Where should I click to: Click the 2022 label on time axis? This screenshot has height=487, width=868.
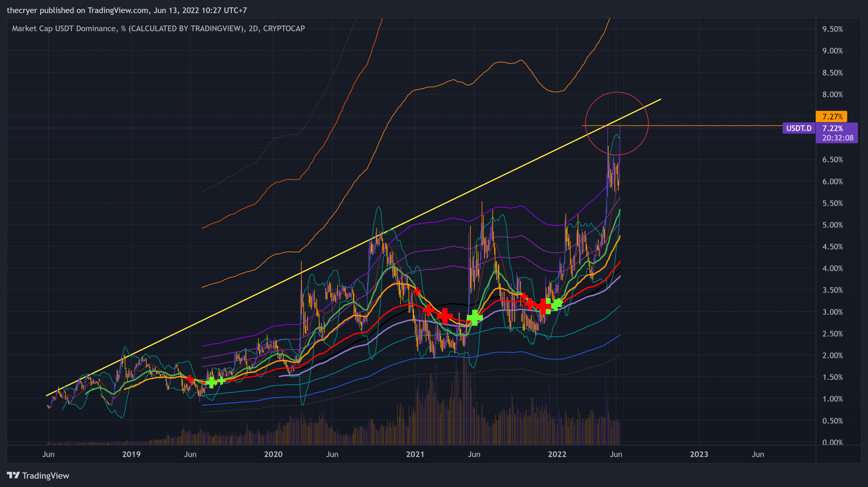tap(557, 454)
